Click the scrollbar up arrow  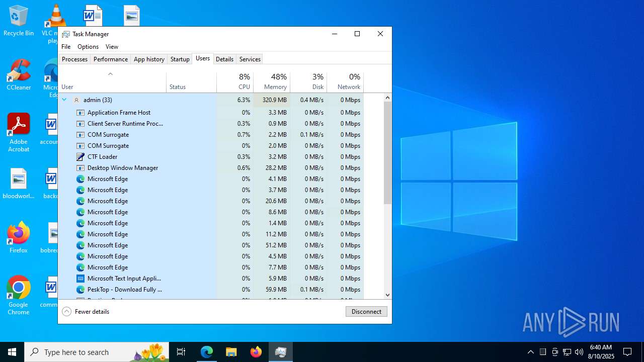point(387,98)
